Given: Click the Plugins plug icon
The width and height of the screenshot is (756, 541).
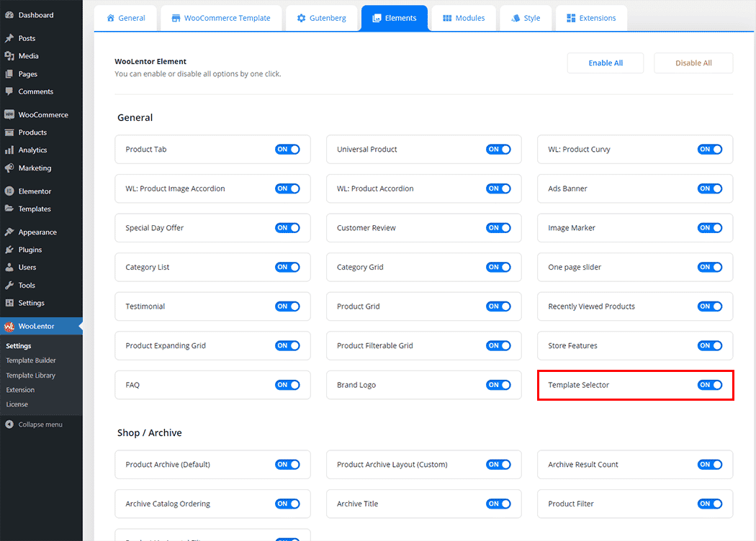Looking at the screenshot, I should tap(9, 250).
